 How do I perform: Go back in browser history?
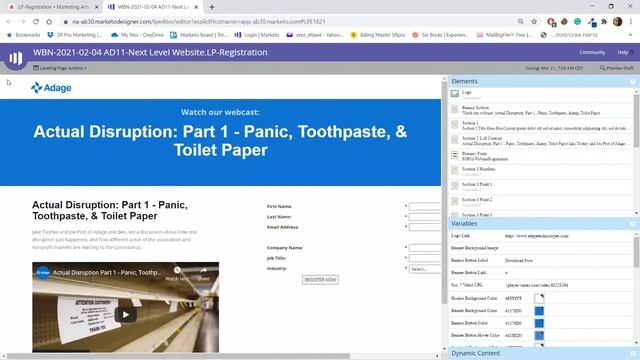9,22
